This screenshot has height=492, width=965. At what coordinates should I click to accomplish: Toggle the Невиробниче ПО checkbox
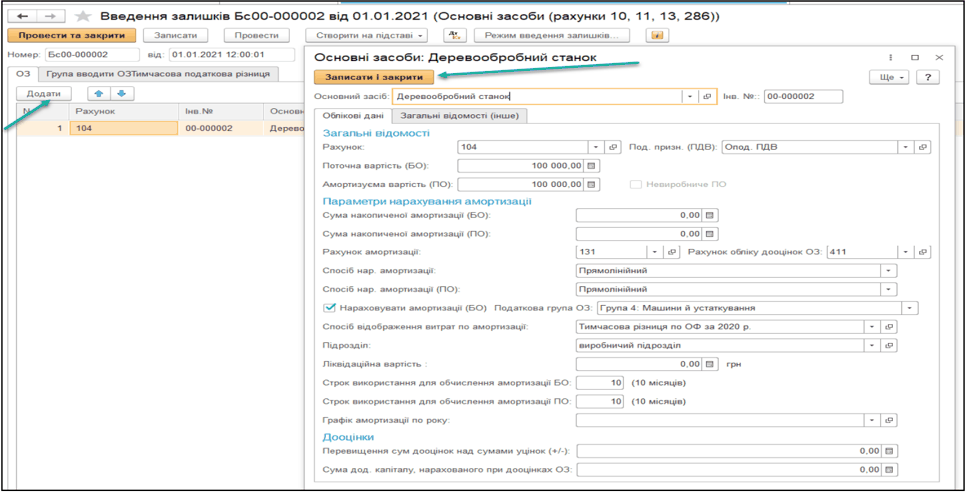coord(636,184)
